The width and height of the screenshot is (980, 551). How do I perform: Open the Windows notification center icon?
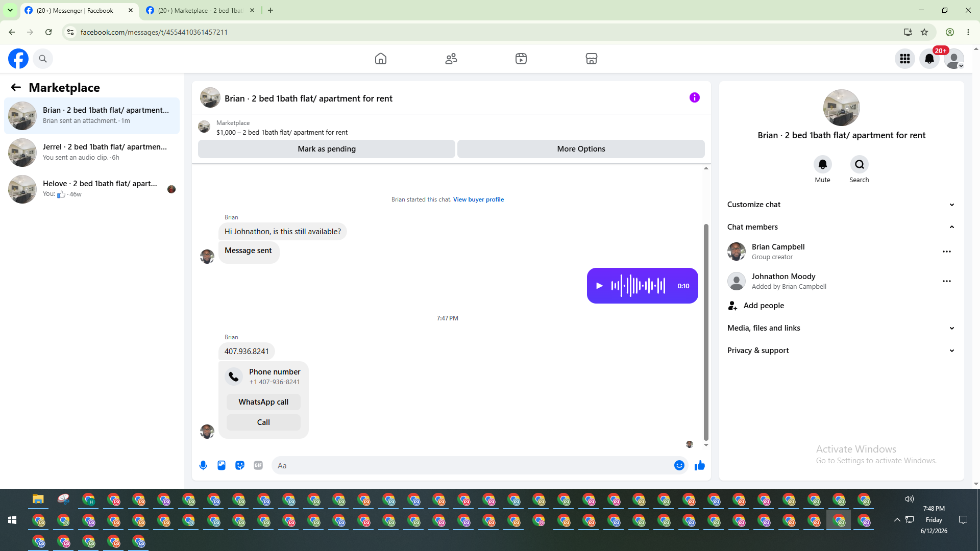[963, 520]
